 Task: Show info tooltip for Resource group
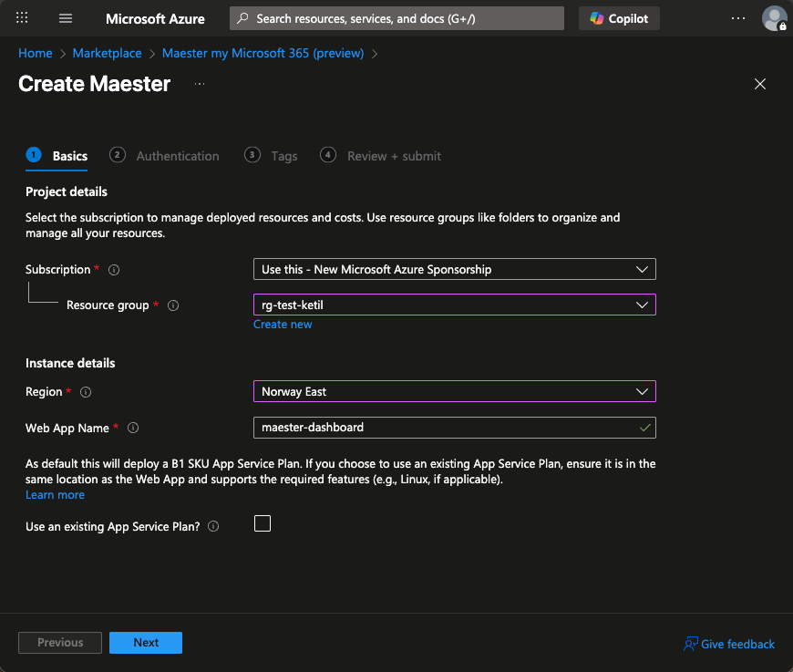(x=173, y=305)
